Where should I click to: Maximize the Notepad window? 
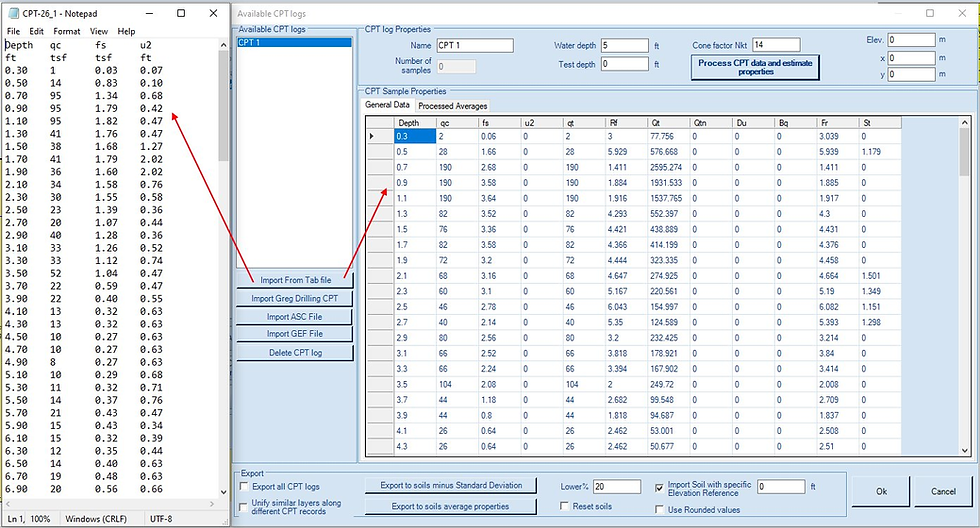(181, 14)
